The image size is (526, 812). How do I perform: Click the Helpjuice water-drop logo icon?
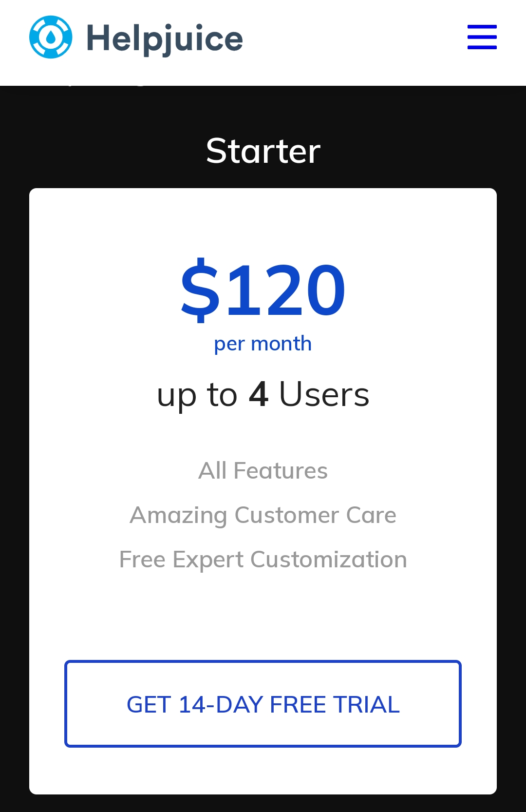[x=51, y=37]
